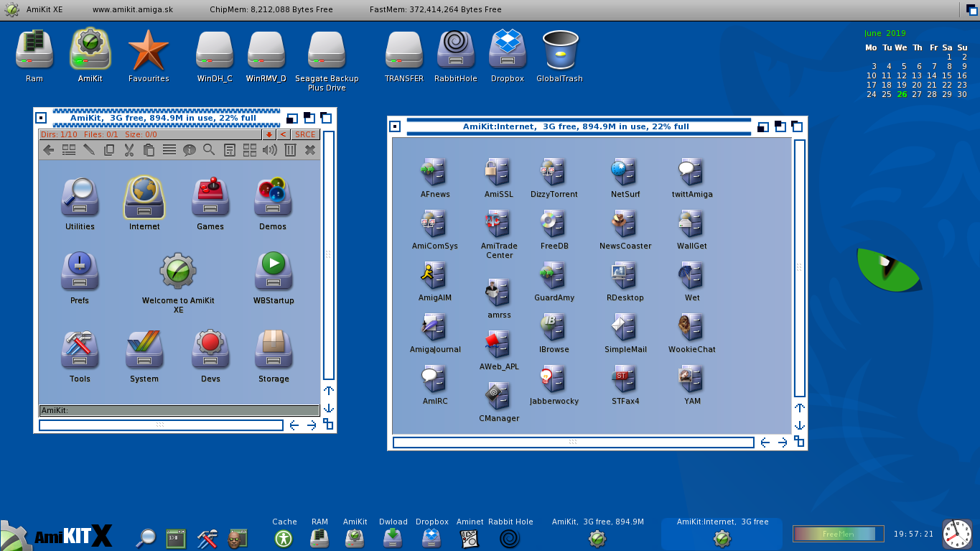Click the FreeMem gauge bar
Image resolution: width=980 pixels, height=551 pixels.
[839, 534]
